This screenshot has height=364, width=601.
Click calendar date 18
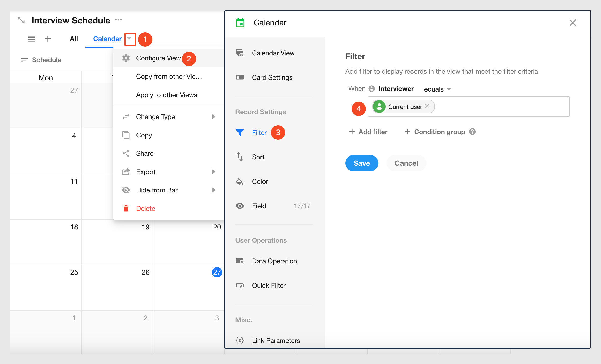click(74, 227)
